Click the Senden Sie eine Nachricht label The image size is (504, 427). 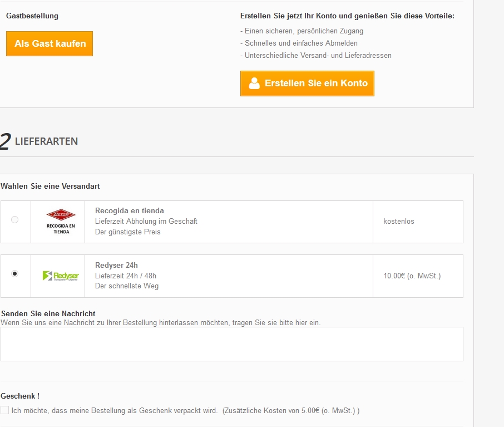click(48, 314)
